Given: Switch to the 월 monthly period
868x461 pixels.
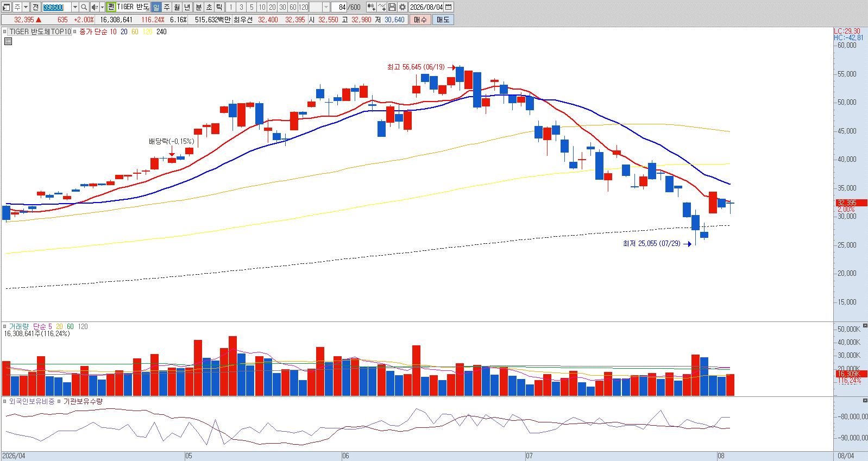Looking at the screenshot, I should tap(177, 7).
